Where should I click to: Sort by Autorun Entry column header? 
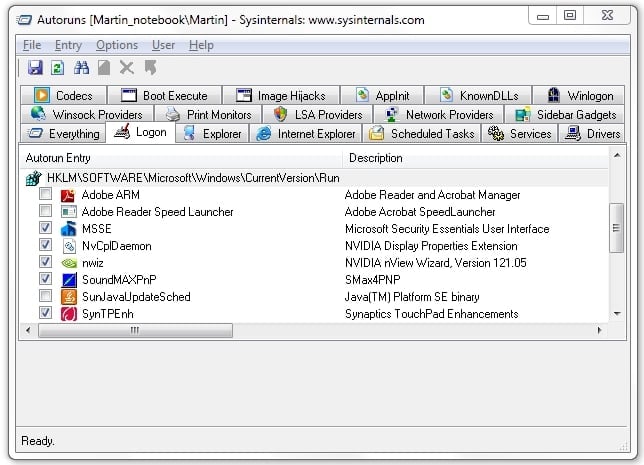(181, 158)
